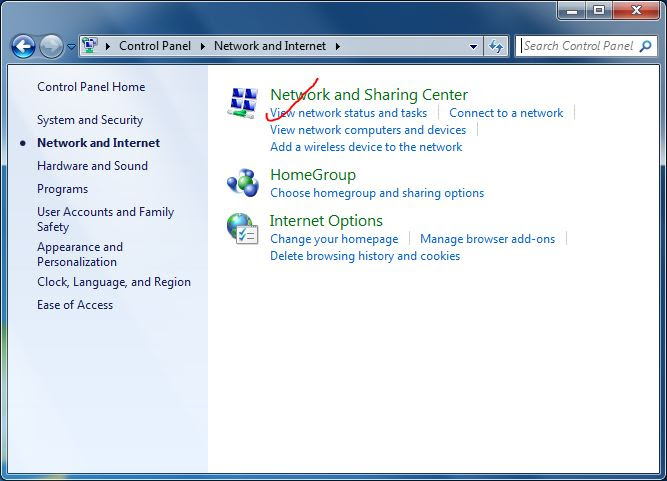Viewport: 667px width, 481px height.
Task: Click the Network and Sharing Center icon
Action: [243, 102]
